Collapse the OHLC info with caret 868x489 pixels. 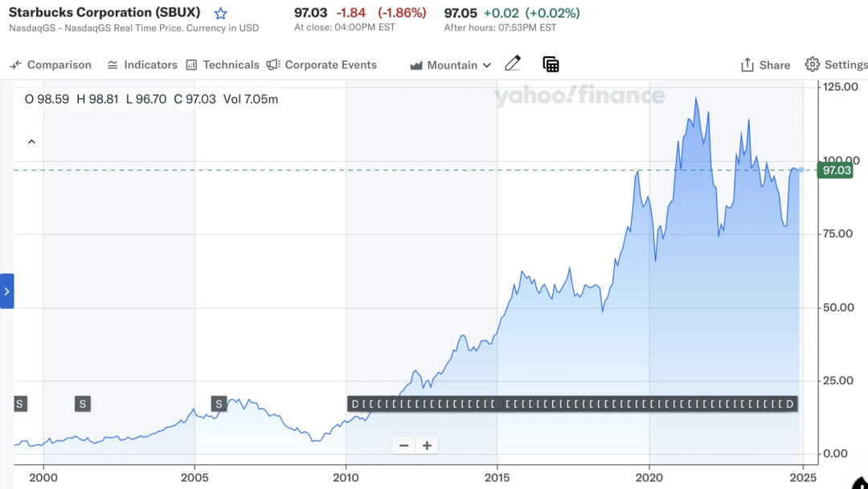(x=31, y=142)
